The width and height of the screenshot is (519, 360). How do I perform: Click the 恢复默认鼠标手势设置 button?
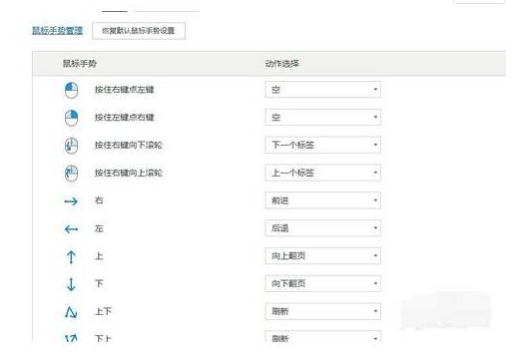click(x=139, y=31)
